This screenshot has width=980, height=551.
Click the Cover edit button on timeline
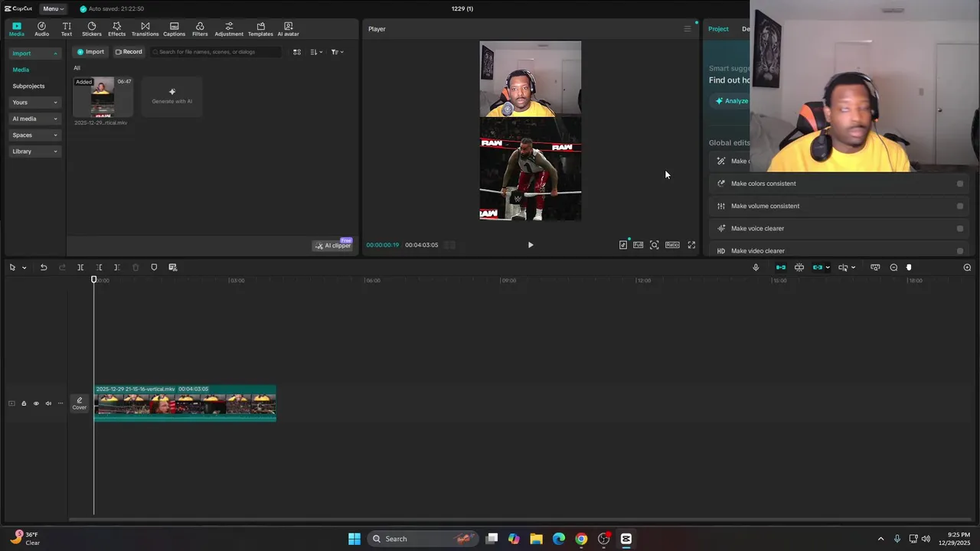[x=80, y=403]
